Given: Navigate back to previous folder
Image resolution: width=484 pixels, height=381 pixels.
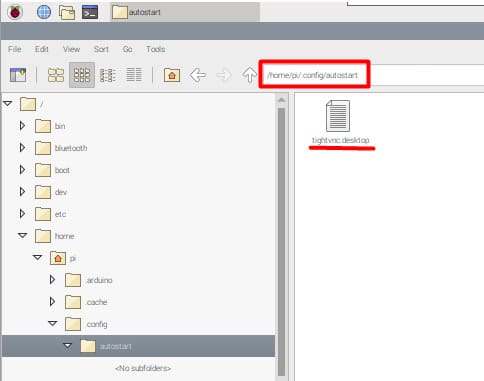Looking at the screenshot, I should click(x=198, y=75).
